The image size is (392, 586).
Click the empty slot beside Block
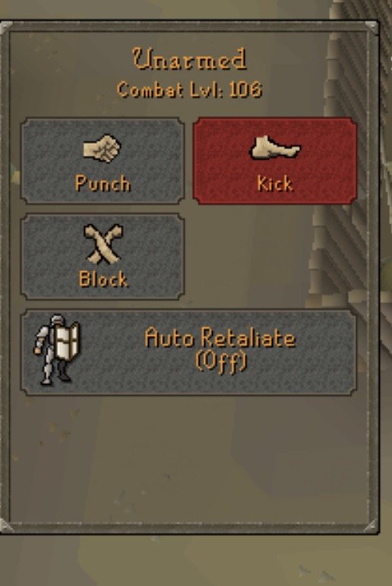coord(275,257)
